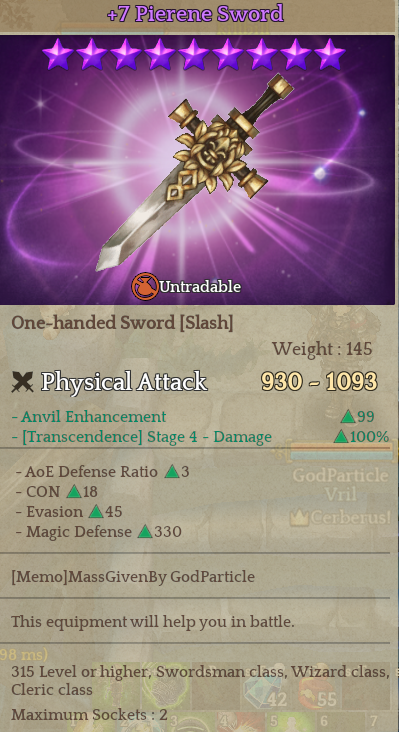Select hotbar slot number 6
Viewport: 402px width, 732px height.
tap(323, 722)
